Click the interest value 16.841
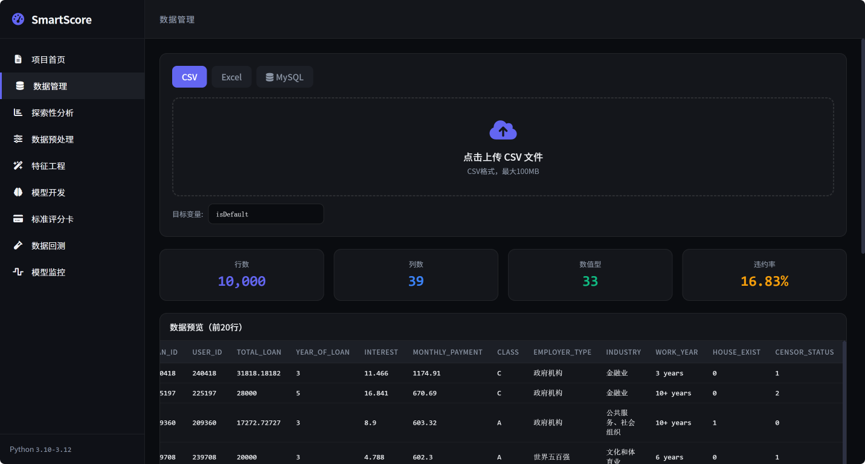Image resolution: width=865 pixels, height=464 pixels. pyautogui.click(x=376, y=393)
